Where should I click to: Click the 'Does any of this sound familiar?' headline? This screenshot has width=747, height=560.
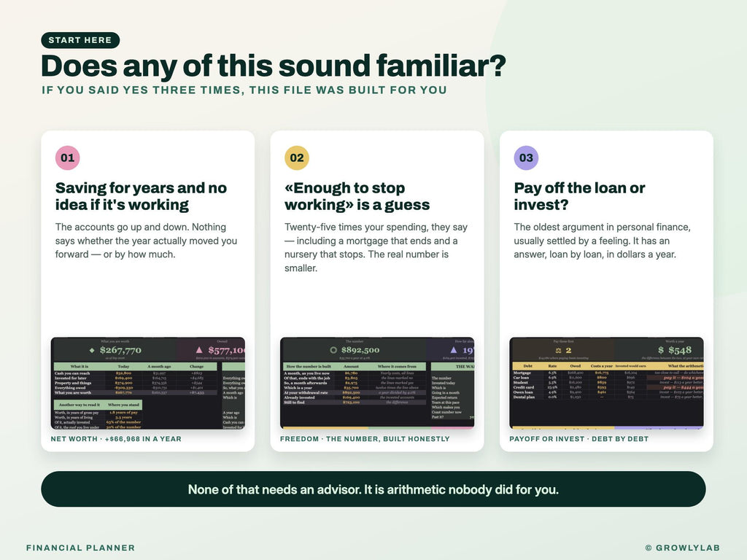coord(274,65)
